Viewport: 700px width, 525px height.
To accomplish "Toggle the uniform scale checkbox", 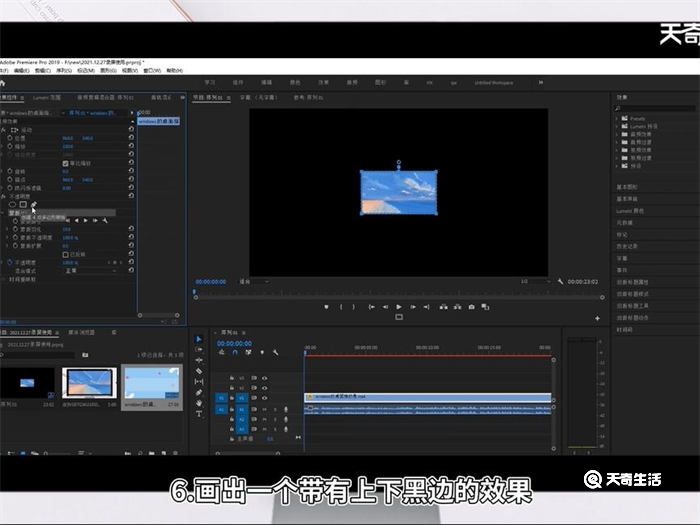I will click(x=65, y=163).
